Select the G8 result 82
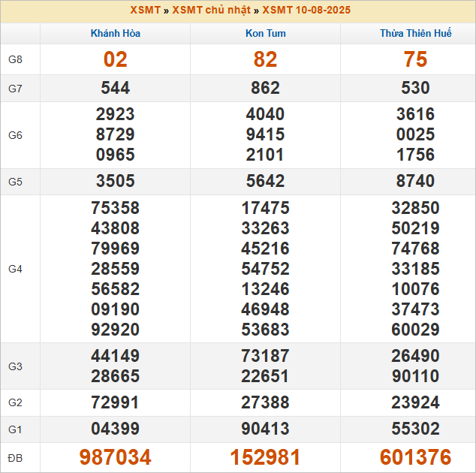The width and height of the screenshot is (476, 473). [x=265, y=60]
